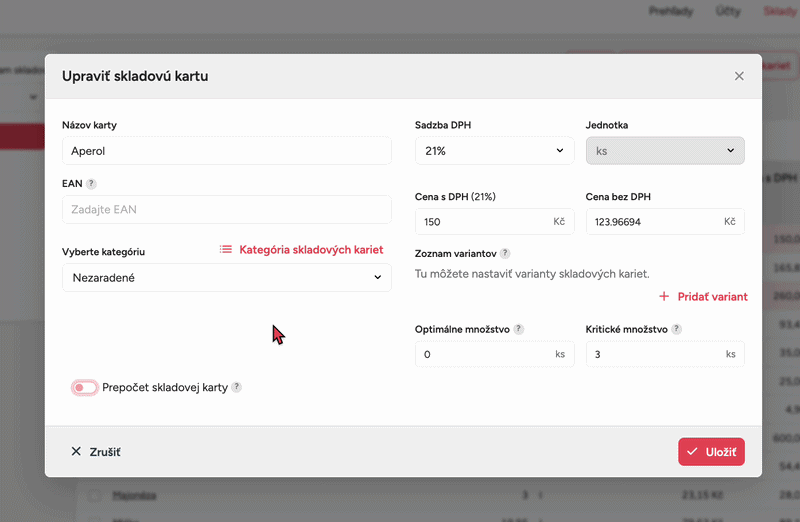
Task: Toggle the Prepočet skladovej karty switch
Action: (84, 387)
